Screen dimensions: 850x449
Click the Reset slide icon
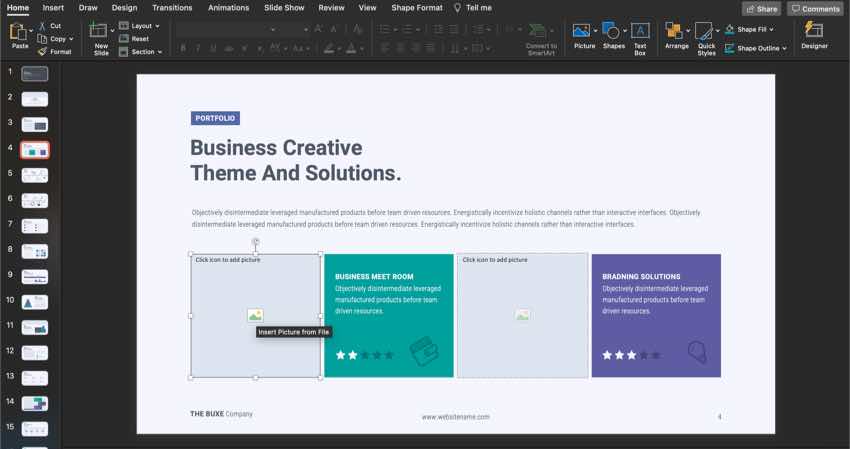[124, 39]
